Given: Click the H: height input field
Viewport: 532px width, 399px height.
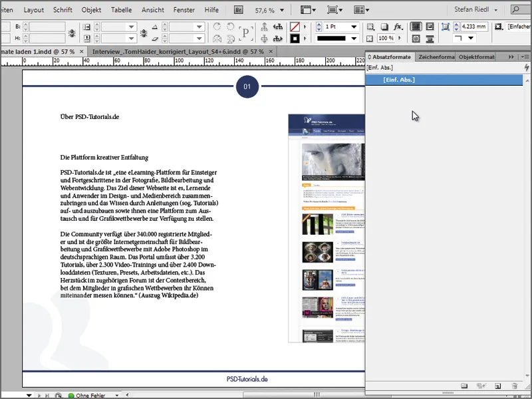Looking at the screenshot, I should 47,39.
